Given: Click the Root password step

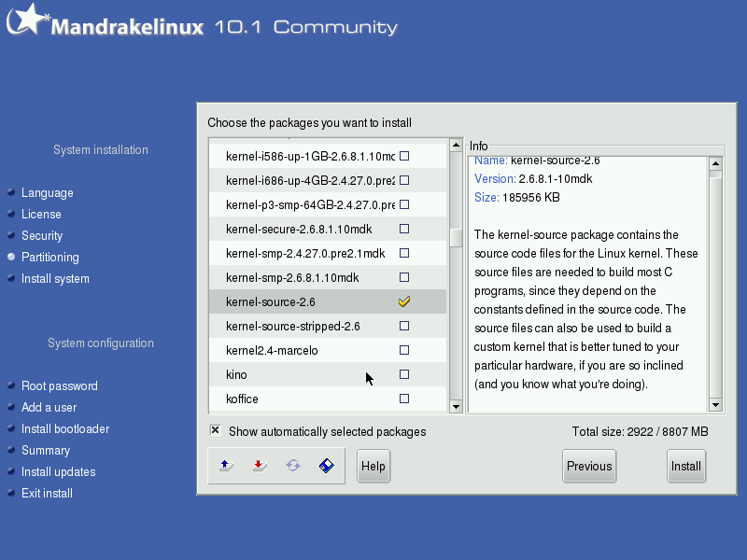Looking at the screenshot, I should pos(60,385).
